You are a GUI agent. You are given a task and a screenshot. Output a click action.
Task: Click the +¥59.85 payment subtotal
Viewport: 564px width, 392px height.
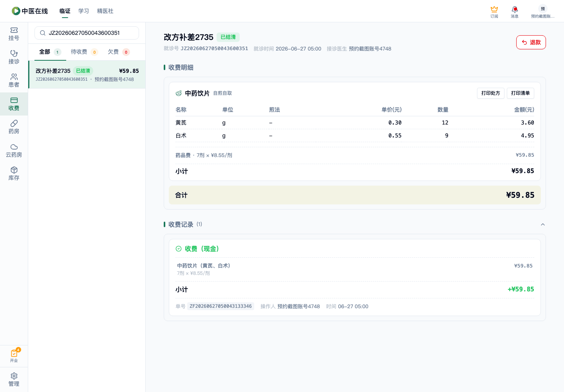click(x=521, y=289)
